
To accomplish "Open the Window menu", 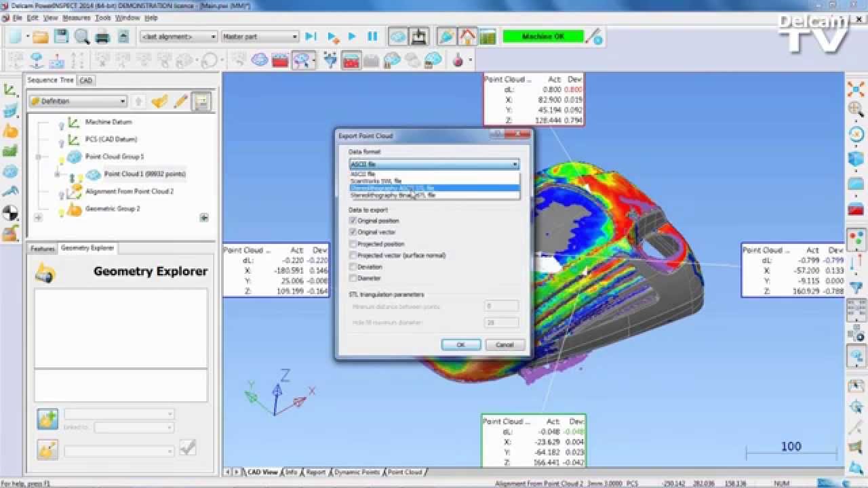I will pos(127,18).
